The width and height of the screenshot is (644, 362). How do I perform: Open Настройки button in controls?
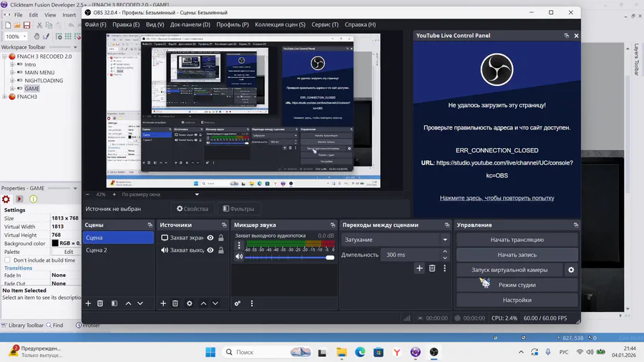[x=517, y=300]
